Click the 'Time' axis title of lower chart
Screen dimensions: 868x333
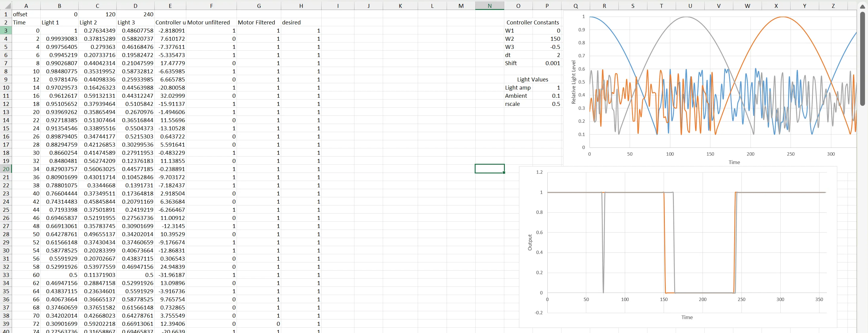(687, 317)
